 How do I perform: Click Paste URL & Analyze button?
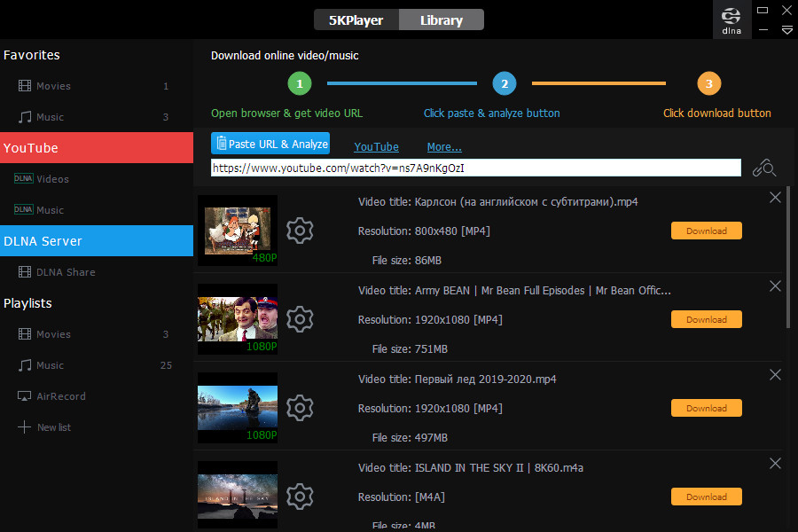coord(270,144)
